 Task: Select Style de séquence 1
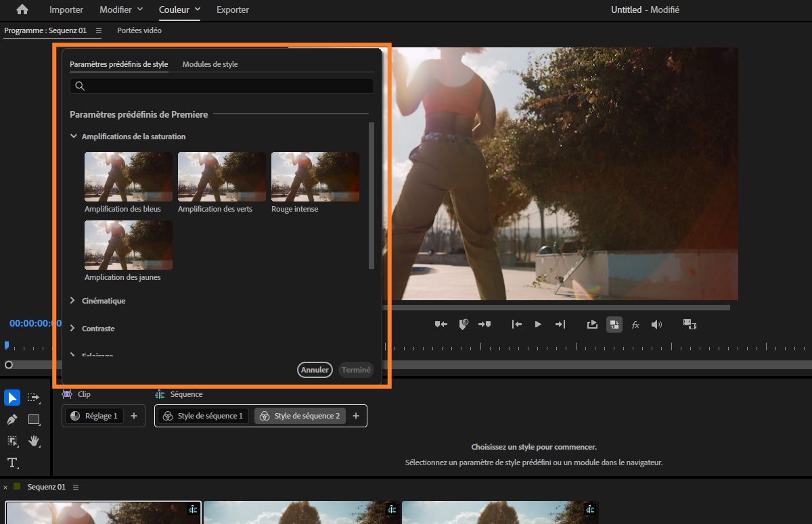click(x=203, y=416)
